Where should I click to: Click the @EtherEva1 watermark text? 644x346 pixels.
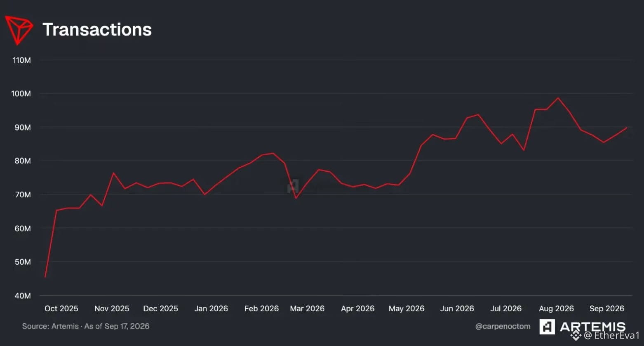click(x=611, y=335)
